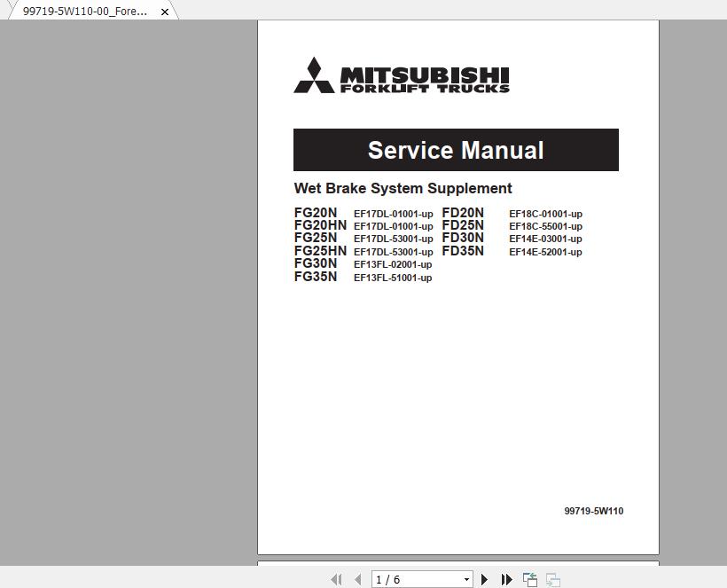Click the document code 99719-5W110
Image resolution: width=727 pixels, height=588 pixels.
coord(594,511)
